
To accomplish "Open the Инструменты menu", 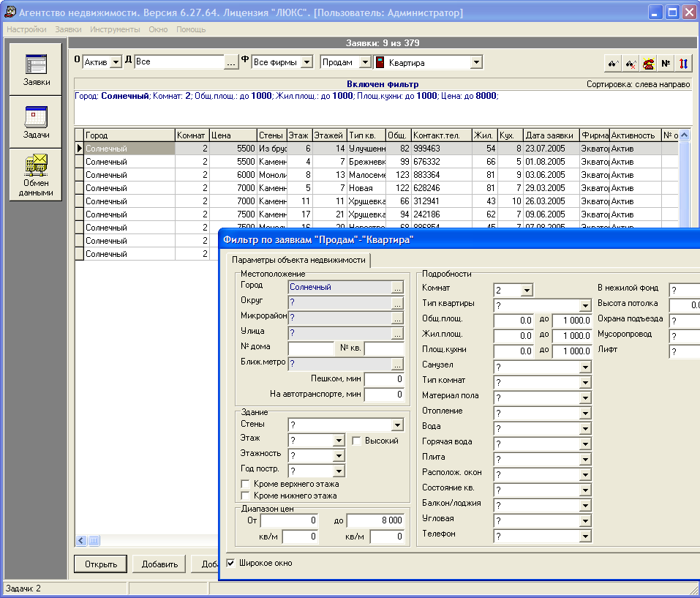I will click(115, 29).
